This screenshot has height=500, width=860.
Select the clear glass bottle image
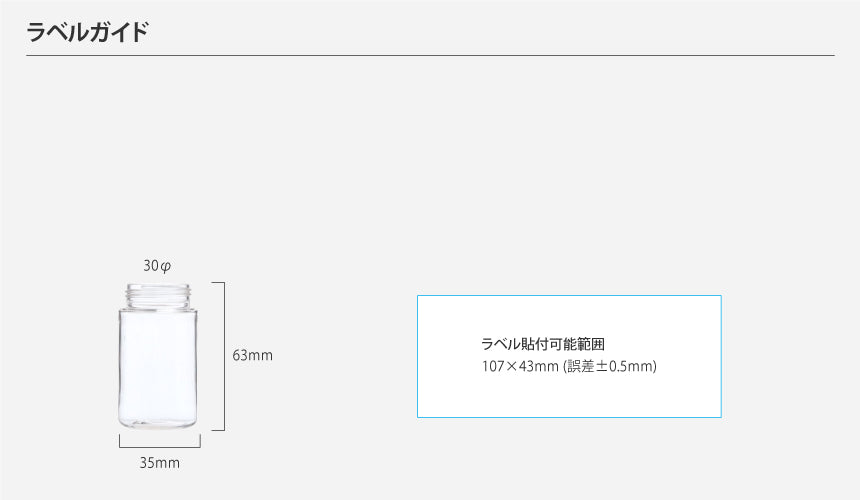(x=159, y=358)
